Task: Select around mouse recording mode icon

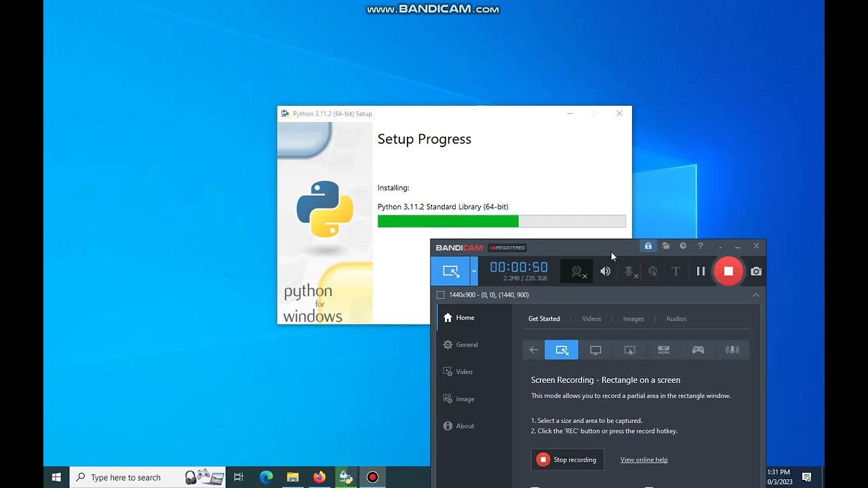Action: tap(630, 350)
